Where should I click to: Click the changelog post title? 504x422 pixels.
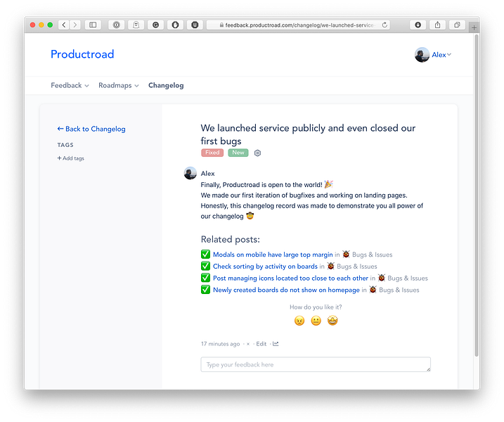[308, 134]
